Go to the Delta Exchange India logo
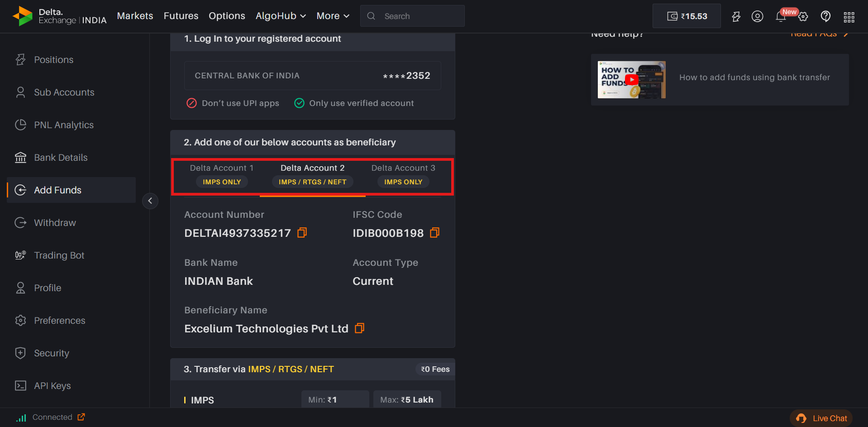The width and height of the screenshot is (868, 427). point(59,16)
